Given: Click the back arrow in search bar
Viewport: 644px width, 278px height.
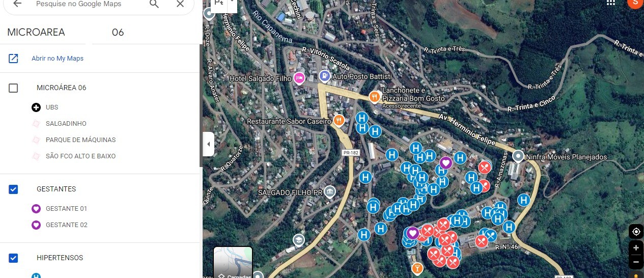Looking at the screenshot, I should (17, 4).
